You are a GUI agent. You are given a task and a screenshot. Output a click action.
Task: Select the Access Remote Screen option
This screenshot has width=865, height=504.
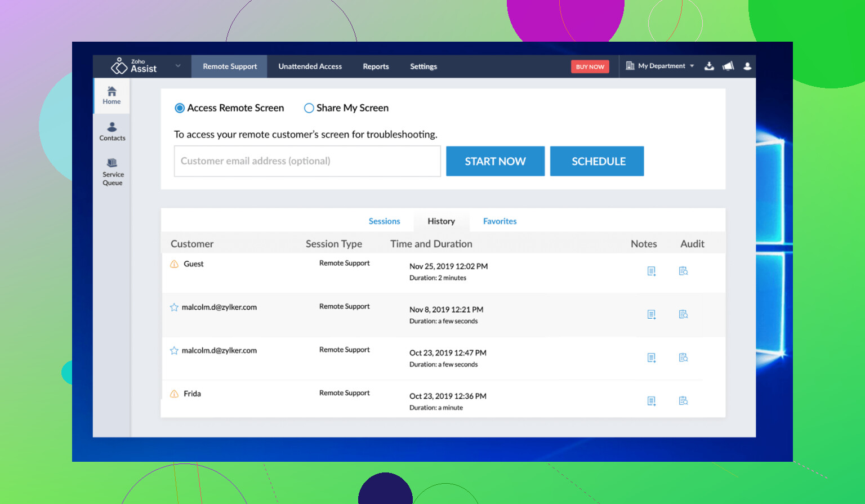pyautogui.click(x=180, y=108)
